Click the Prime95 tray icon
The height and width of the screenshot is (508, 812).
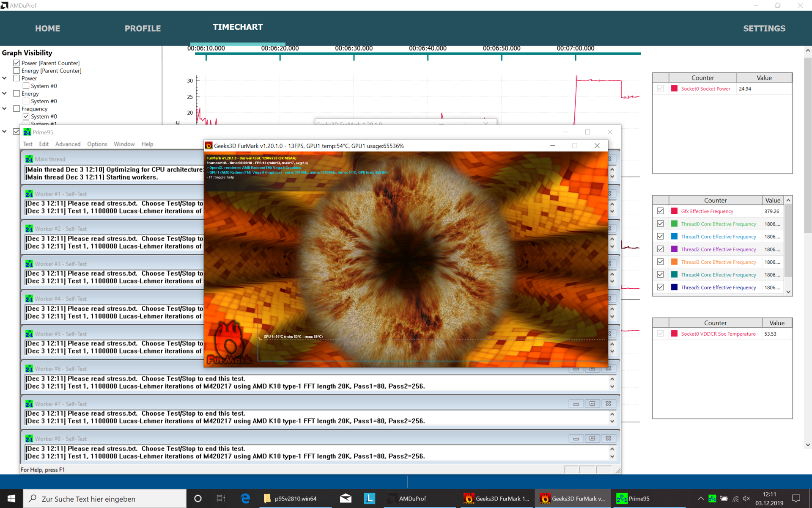tap(712, 498)
